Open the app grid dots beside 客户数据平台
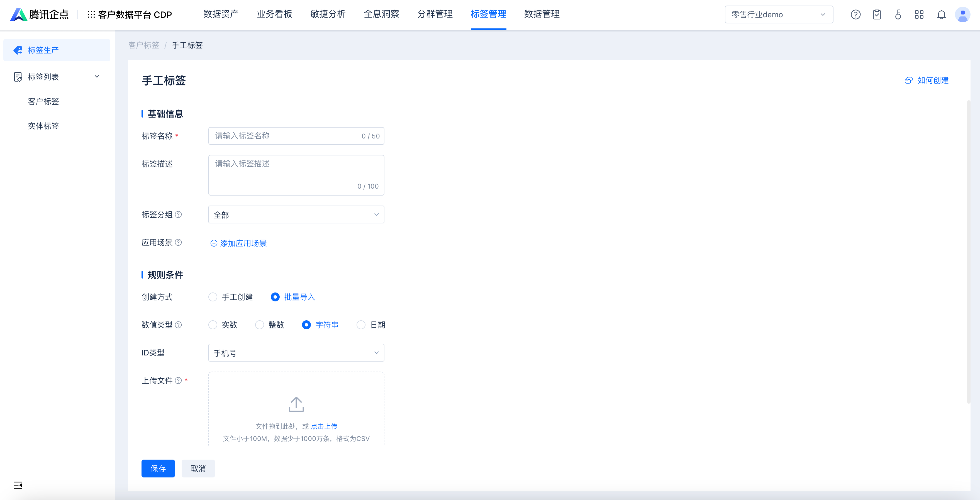The height and width of the screenshot is (500, 980). point(91,14)
